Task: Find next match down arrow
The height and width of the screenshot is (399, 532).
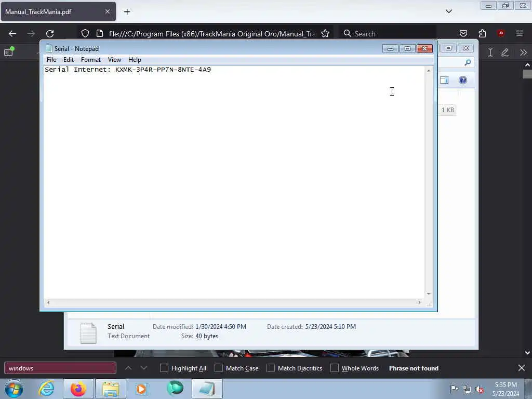Action: (144, 368)
